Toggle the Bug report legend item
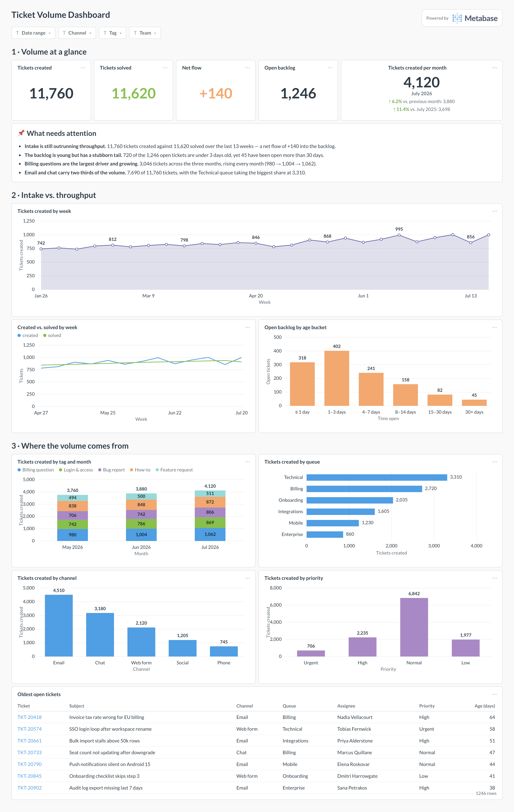 tap(111, 470)
